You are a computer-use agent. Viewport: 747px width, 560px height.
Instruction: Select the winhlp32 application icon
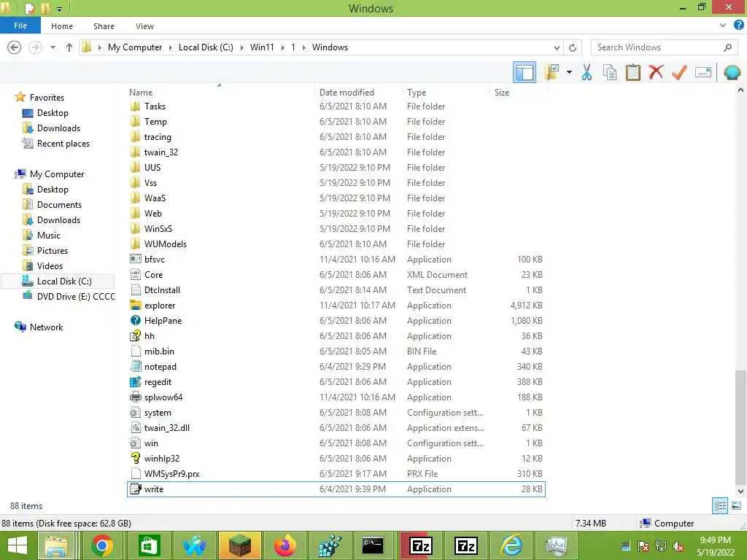[136, 458]
